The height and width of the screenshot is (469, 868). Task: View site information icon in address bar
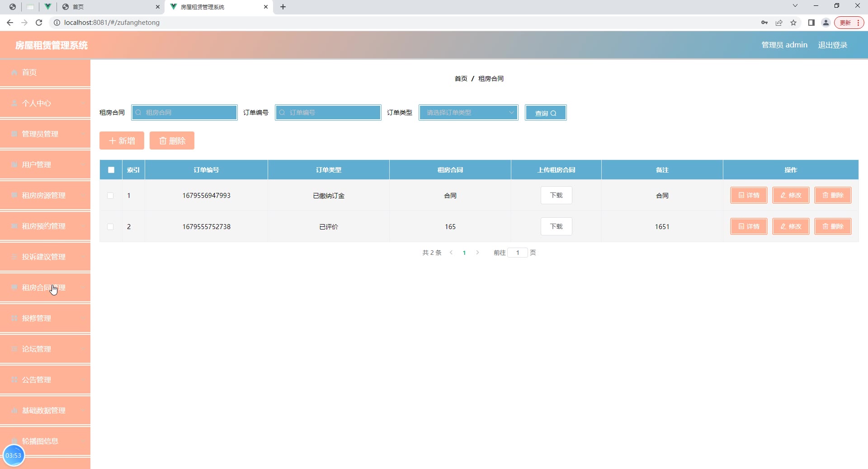57,23
